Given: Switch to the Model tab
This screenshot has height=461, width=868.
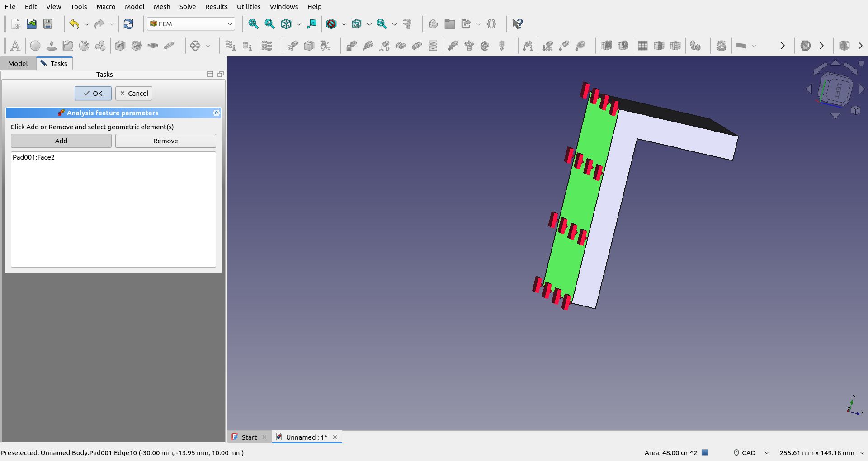Looking at the screenshot, I should coord(18,63).
